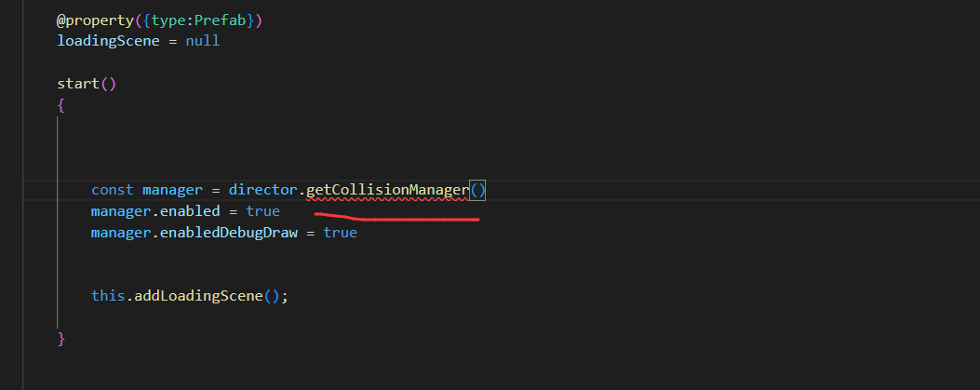Click the start method name
This screenshot has width=980, height=390.
tap(77, 84)
